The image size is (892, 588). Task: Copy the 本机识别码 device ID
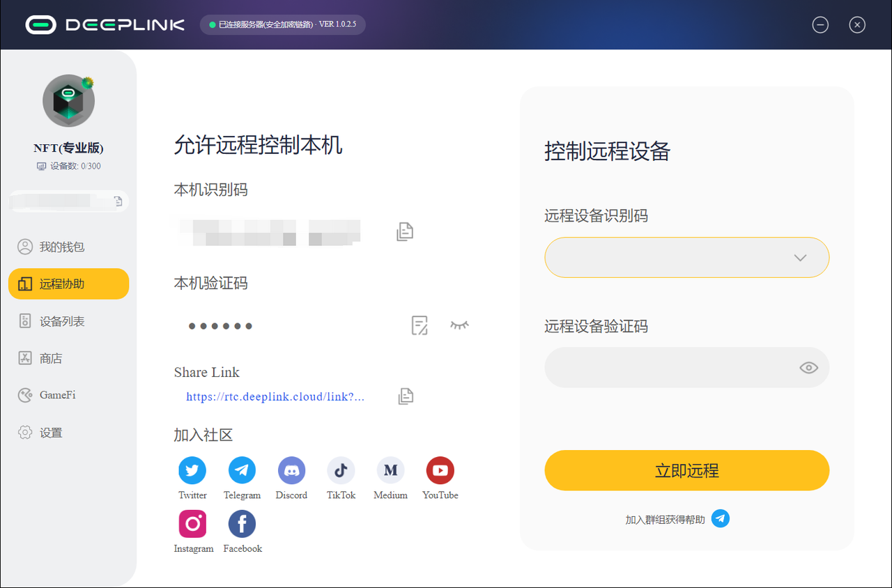(x=405, y=231)
